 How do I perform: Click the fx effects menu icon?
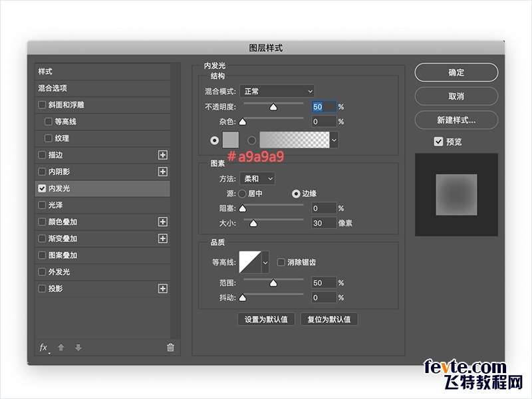[44, 347]
